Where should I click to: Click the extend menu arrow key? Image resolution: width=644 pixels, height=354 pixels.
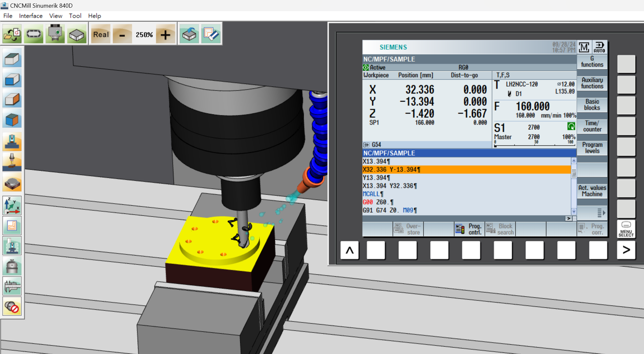(x=626, y=250)
